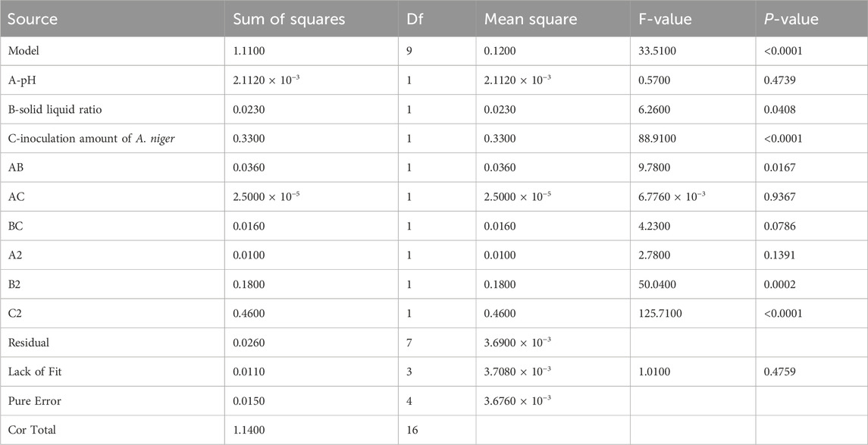Screen dimensions: 868x445
Task: Click the F-value column header
Action: tap(665, 19)
